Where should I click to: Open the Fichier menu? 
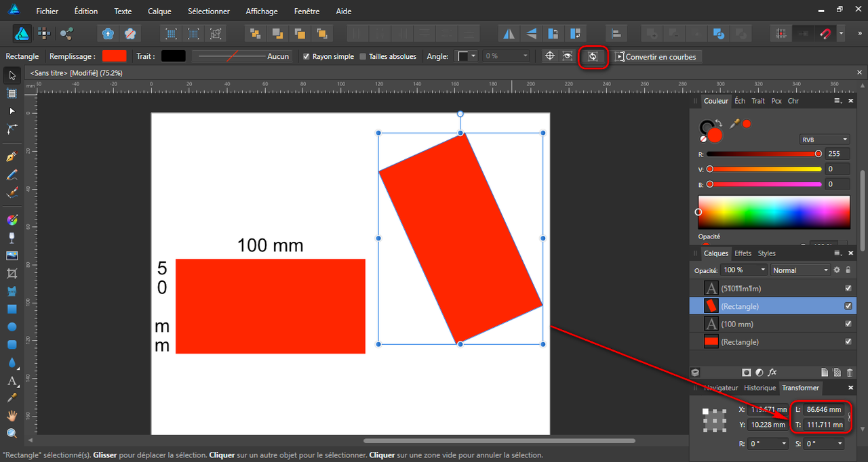(x=47, y=12)
